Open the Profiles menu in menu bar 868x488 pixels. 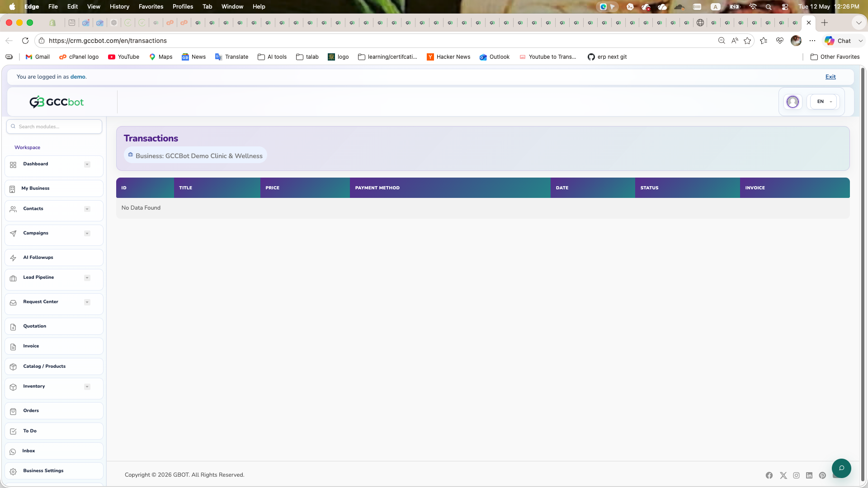(183, 6)
